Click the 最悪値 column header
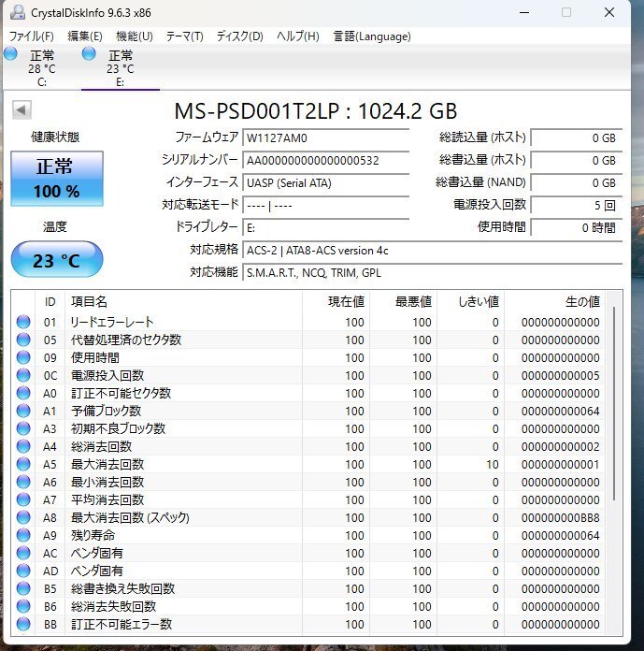Viewport: 644px width, 651px height. pos(404,301)
